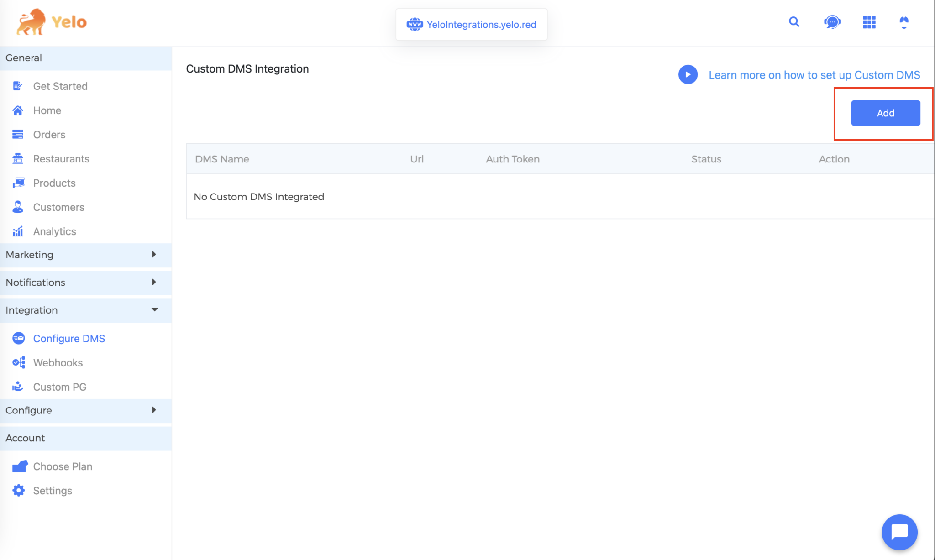Open the chat support bubble icon
The width and height of the screenshot is (935, 560).
tap(832, 22)
